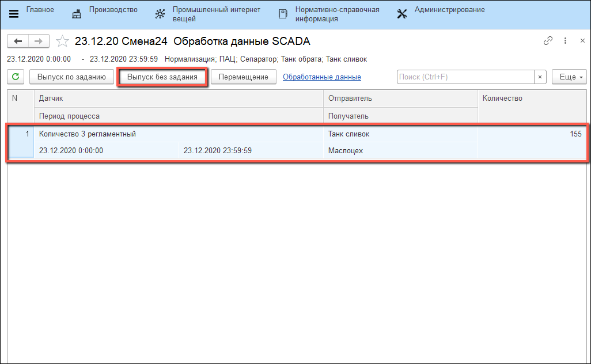Select the Количество 3 регламентный row
591x364 pixels.
pos(173,134)
